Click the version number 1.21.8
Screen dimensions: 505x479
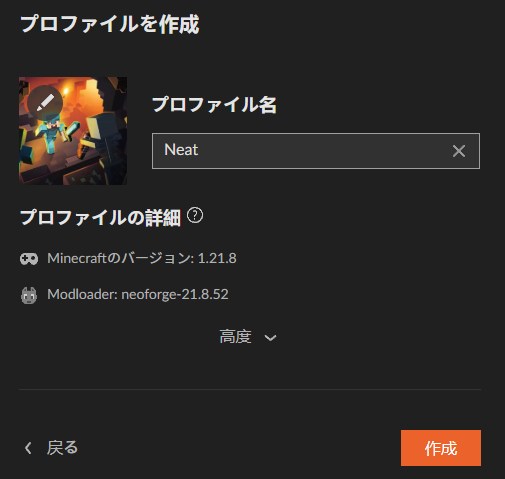point(217,258)
